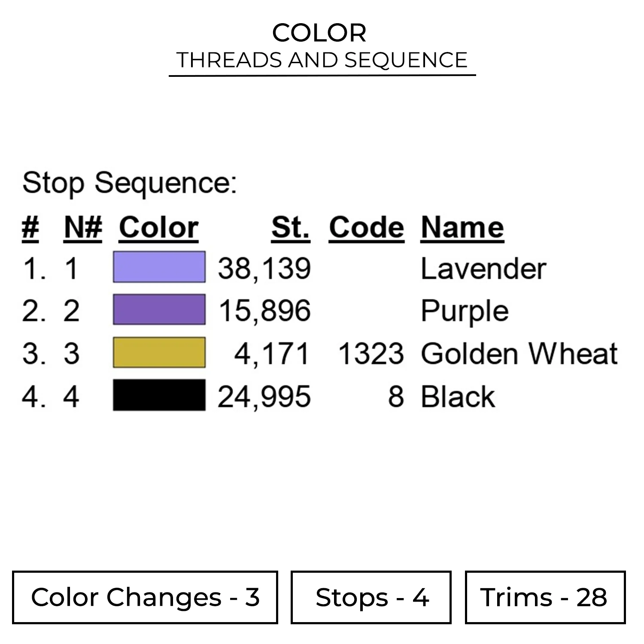The image size is (644, 644).
Task: Click the 'N#' column header
Action: point(83,228)
